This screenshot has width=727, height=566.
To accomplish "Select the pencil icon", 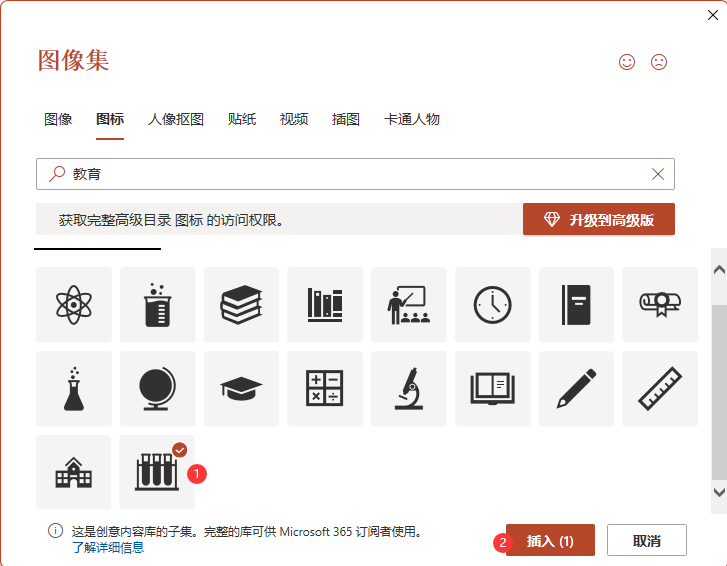I will (x=576, y=388).
